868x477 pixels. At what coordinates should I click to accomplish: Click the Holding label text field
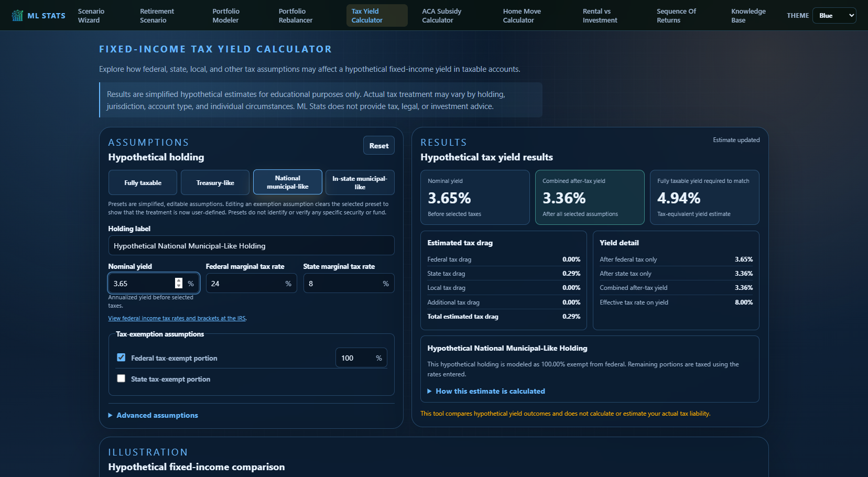251,245
